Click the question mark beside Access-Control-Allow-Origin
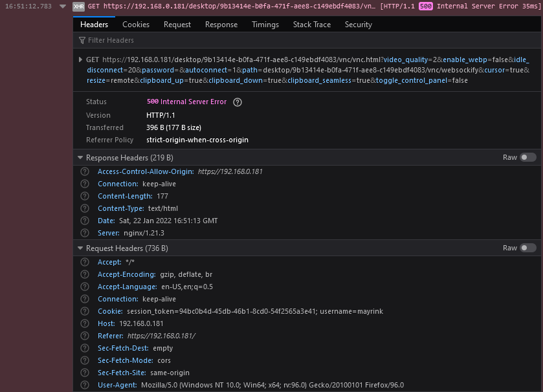 [85, 171]
